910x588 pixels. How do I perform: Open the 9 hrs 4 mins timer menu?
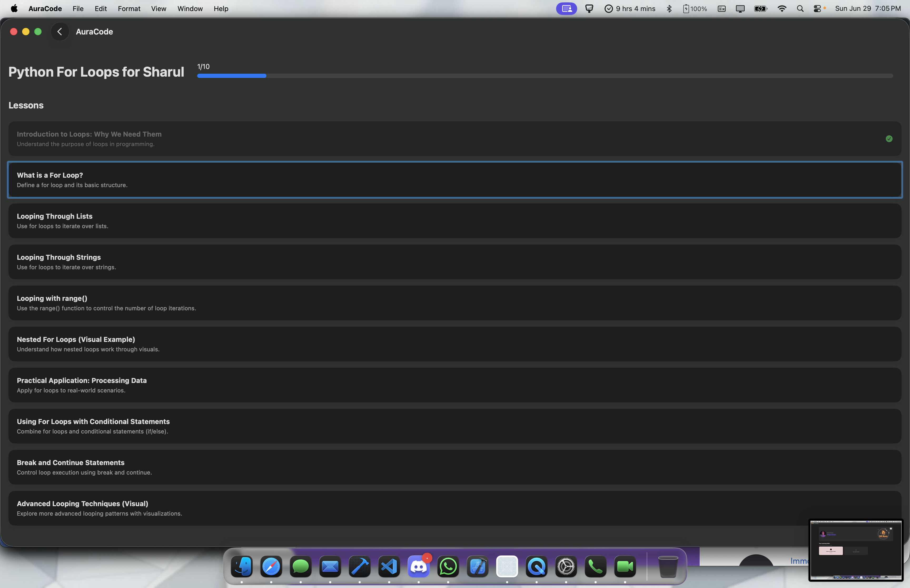630,8
